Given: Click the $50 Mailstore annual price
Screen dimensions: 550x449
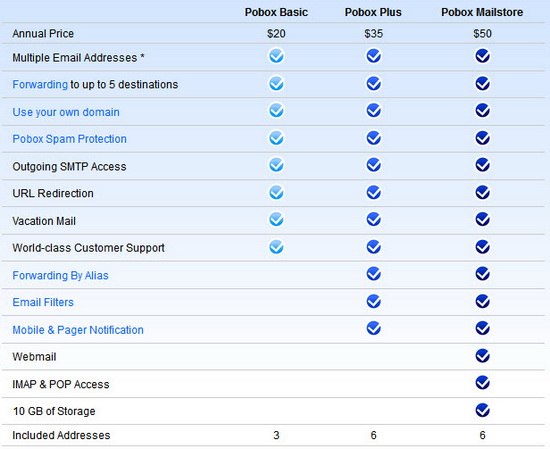Looking at the screenshot, I should point(483,34).
